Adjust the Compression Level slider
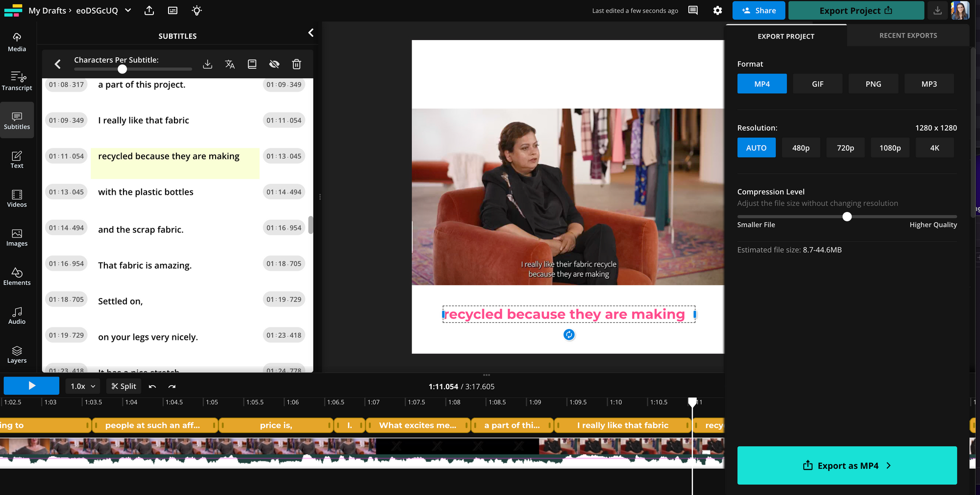Image resolution: width=980 pixels, height=495 pixels. (x=846, y=216)
